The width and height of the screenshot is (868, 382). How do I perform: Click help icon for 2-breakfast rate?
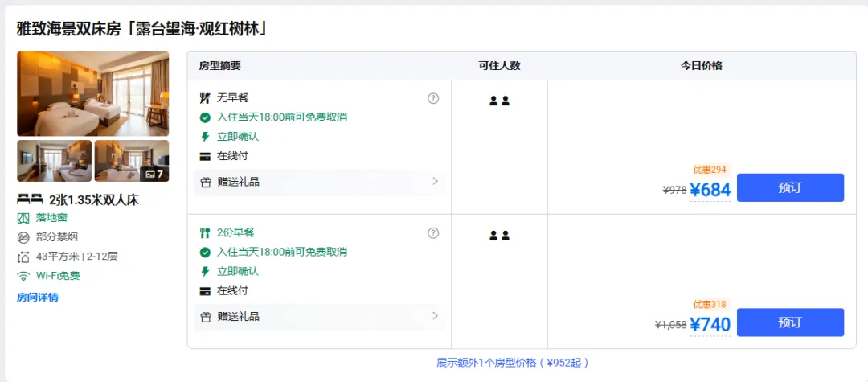coord(433,233)
